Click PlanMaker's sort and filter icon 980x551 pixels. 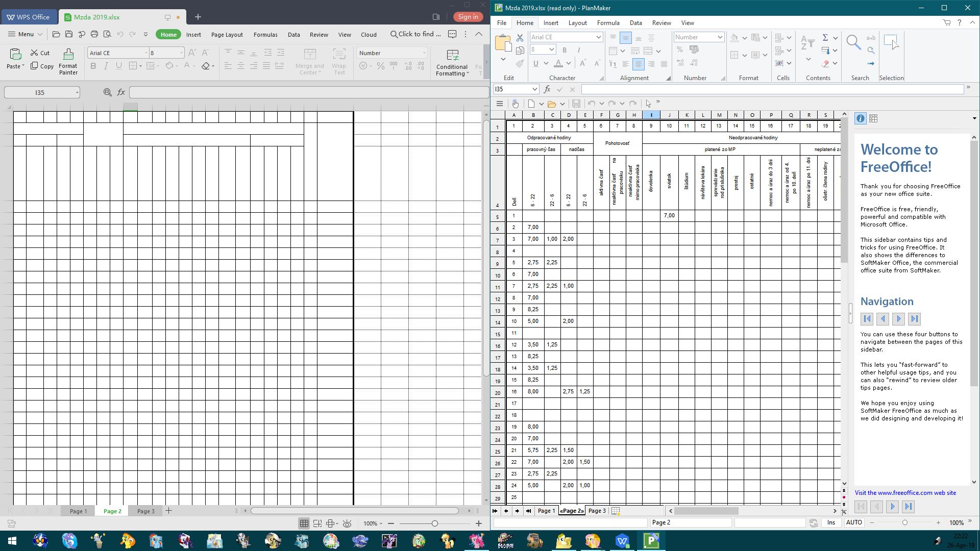click(807, 43)
